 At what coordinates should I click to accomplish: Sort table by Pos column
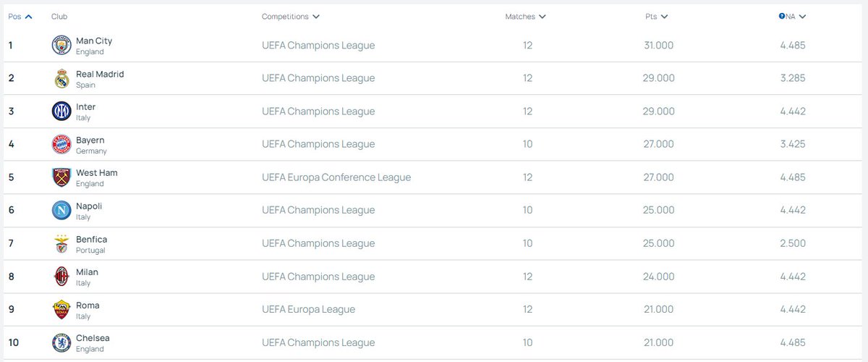[20, 16]
